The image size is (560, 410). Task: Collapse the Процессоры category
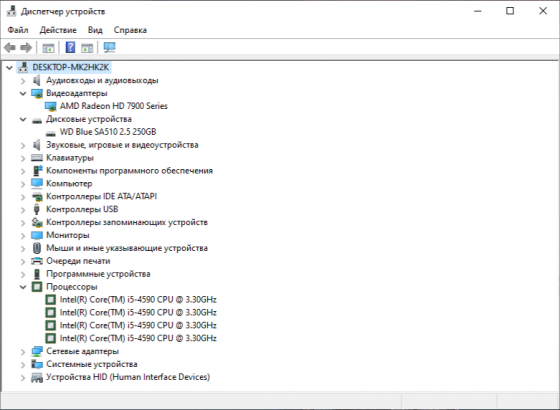point(23,287)
